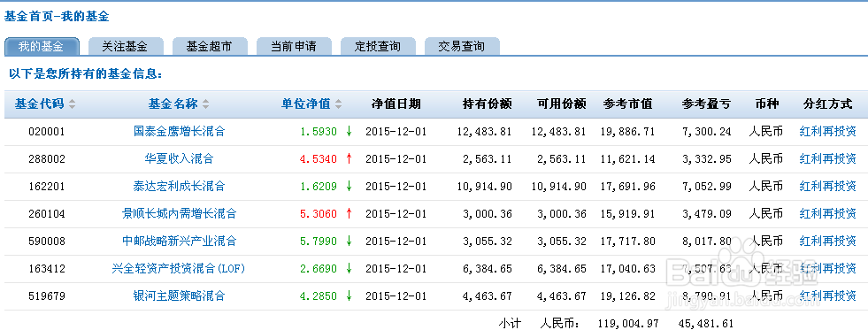Viewport: 868px width, 330px height.
Task: Click profit value 3,332.95
Action: pyautogui.click(x=707, y=159)
